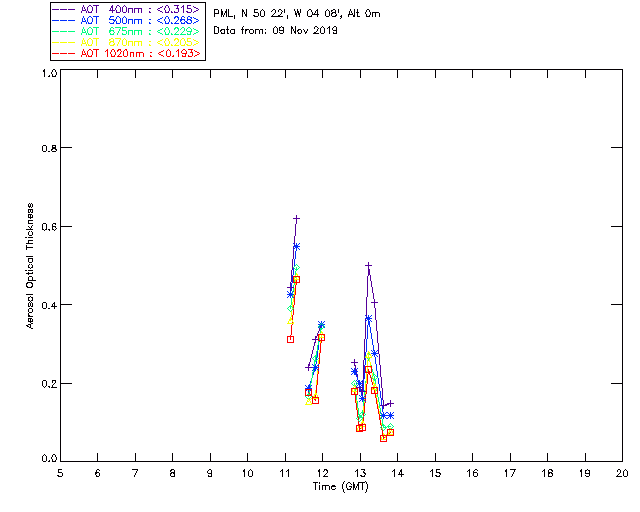
Task: Click the 0.8 y-axis tick label
Action: 49,148
